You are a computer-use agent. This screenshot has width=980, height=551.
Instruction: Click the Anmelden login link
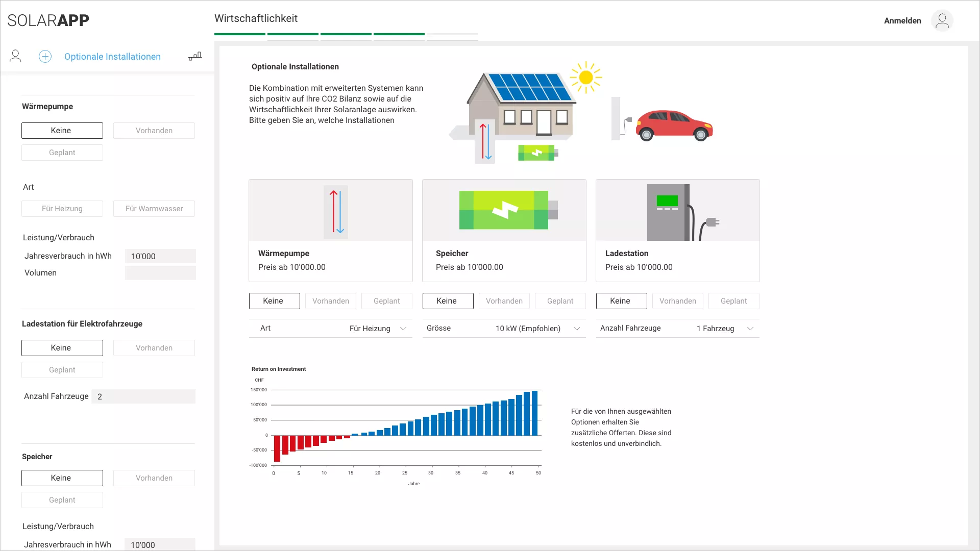tap(902, 21)
